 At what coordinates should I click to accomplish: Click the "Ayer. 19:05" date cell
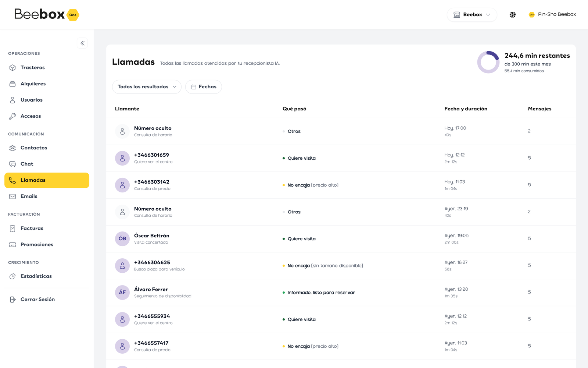coord(456,236)
